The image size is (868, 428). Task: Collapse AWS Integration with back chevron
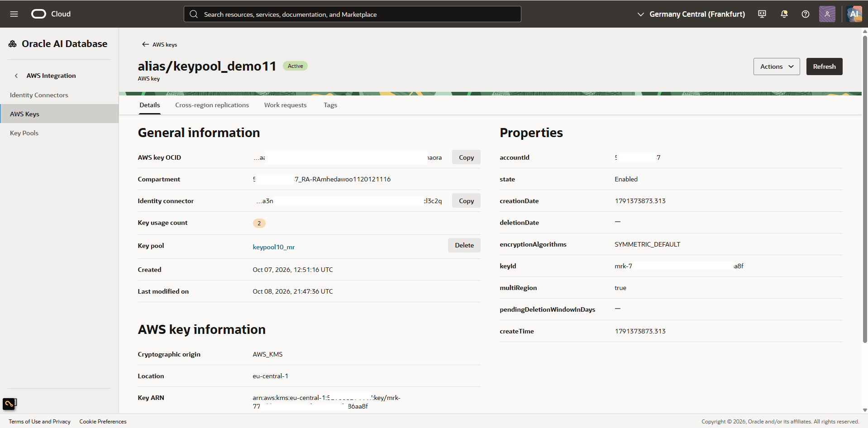(x=16, y=76)
